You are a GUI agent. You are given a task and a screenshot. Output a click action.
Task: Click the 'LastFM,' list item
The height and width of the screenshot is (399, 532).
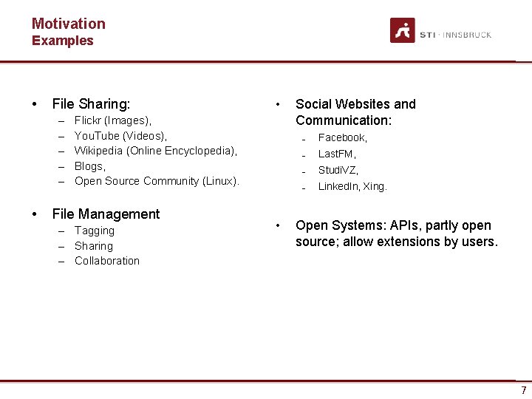pyautogui.click(x=337, y=154)
